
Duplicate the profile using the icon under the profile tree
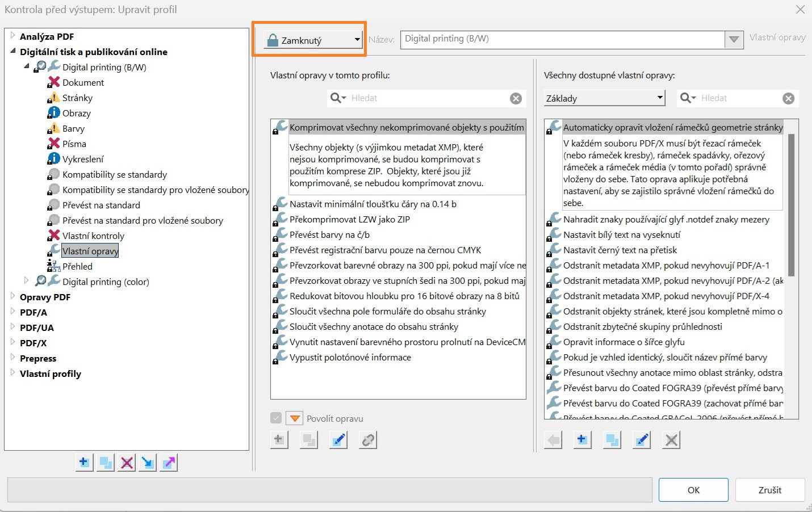tap(106, 463)
